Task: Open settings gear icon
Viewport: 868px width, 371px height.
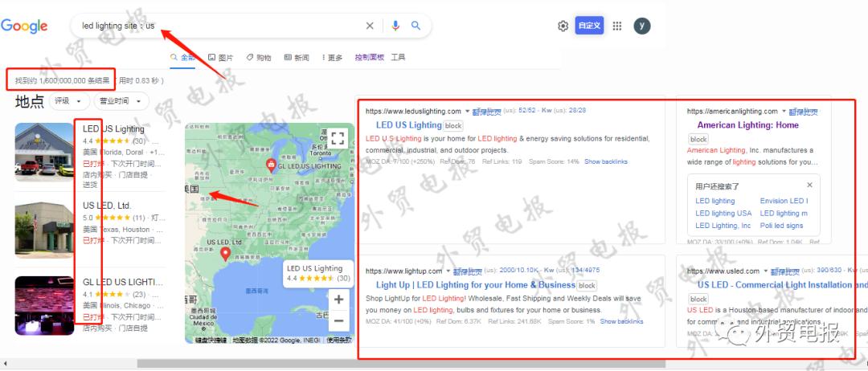Action: (x=563, y=26)
